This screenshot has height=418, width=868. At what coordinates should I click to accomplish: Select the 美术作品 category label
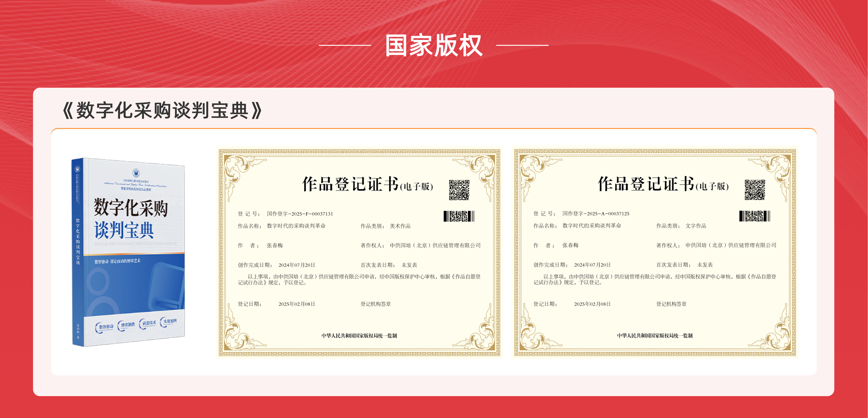(x=400, y=226)
